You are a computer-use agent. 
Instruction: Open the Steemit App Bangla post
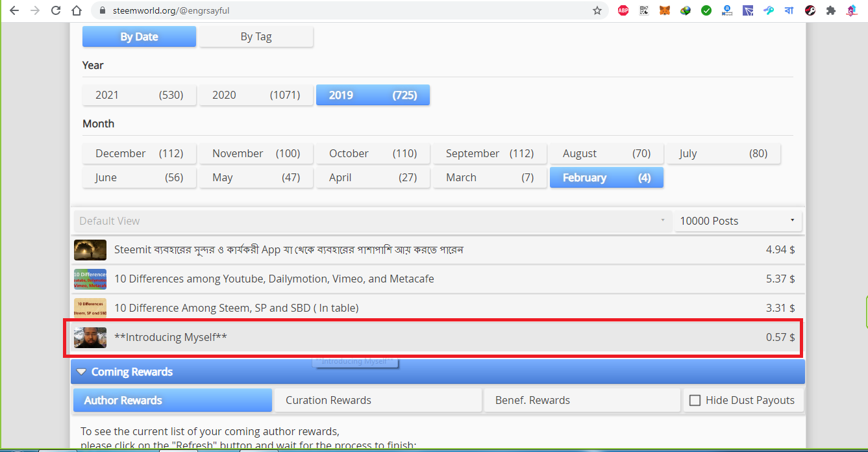438,249
